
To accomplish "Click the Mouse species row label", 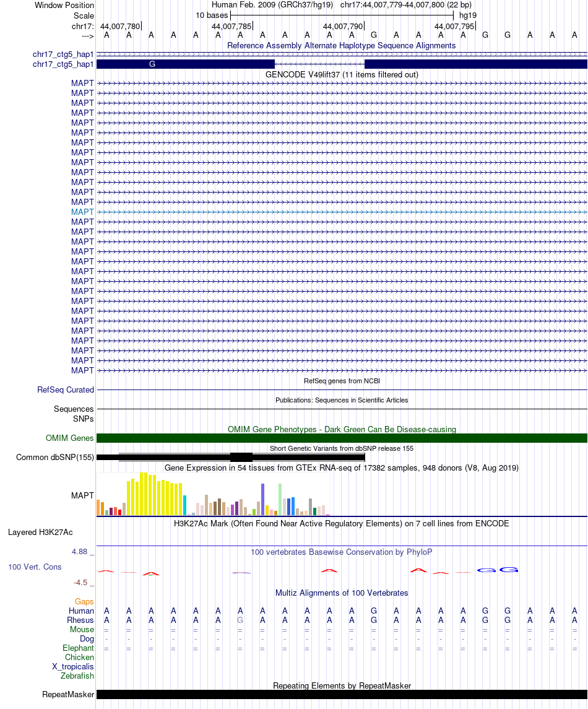I will click(82, 629).
